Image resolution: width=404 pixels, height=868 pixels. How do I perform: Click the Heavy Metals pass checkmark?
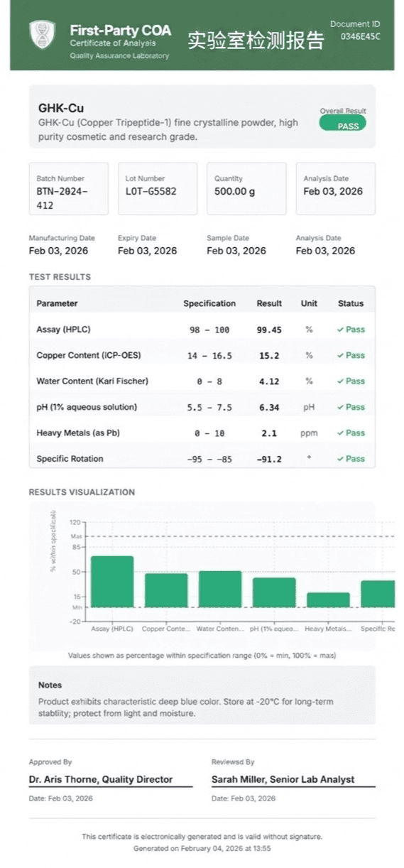click(x=340, y=433)
